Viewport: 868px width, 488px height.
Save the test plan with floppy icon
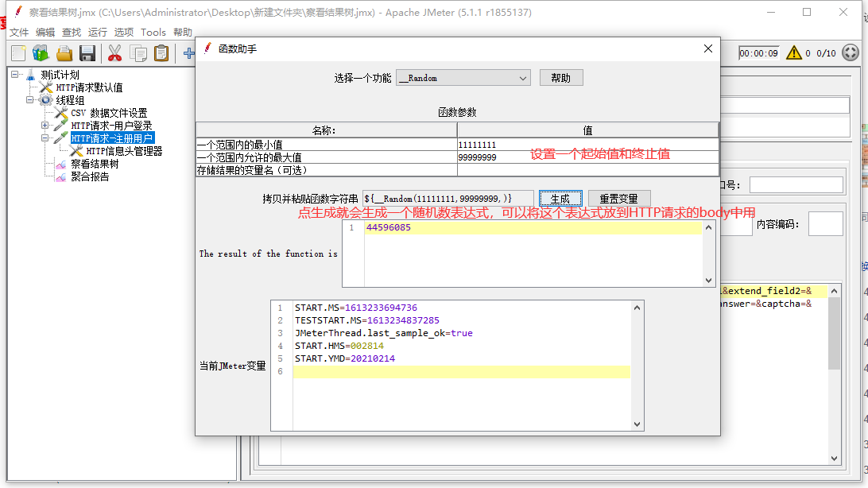point(87,53)
